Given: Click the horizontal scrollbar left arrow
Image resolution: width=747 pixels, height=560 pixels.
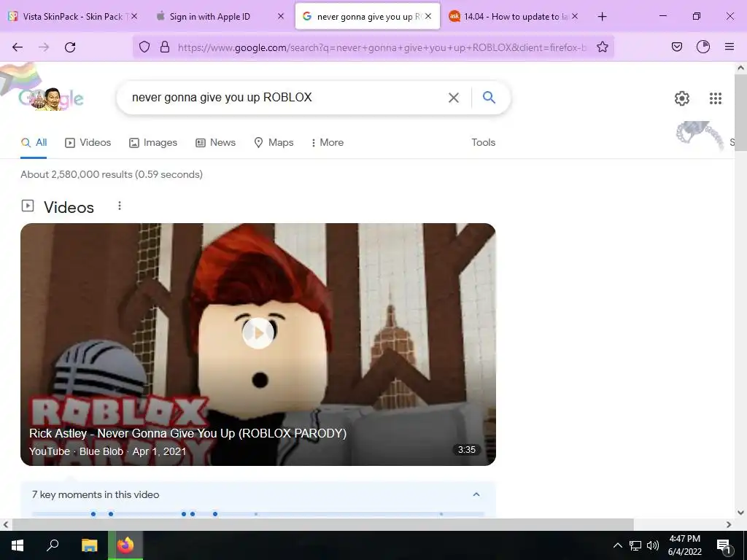Looking at the screenshot, I should click(5, 524).
